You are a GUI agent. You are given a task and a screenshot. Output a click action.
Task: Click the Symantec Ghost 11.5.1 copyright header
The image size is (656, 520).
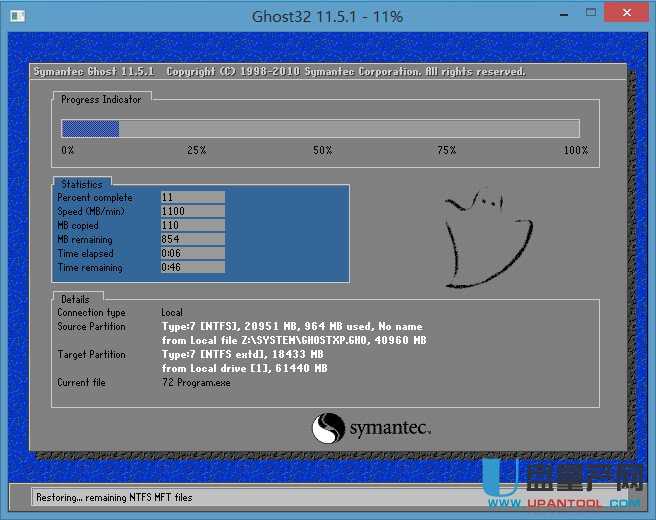pos(279,72)
